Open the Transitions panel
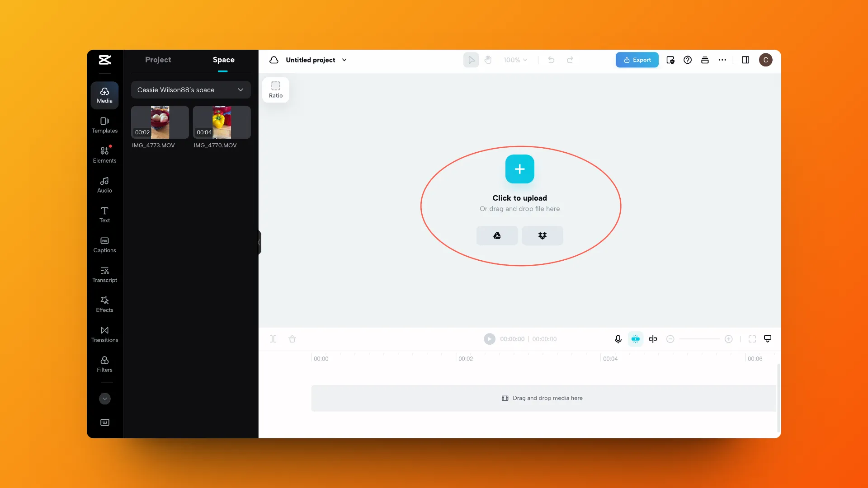Screen dimensions: 868x488 point(104,334)
